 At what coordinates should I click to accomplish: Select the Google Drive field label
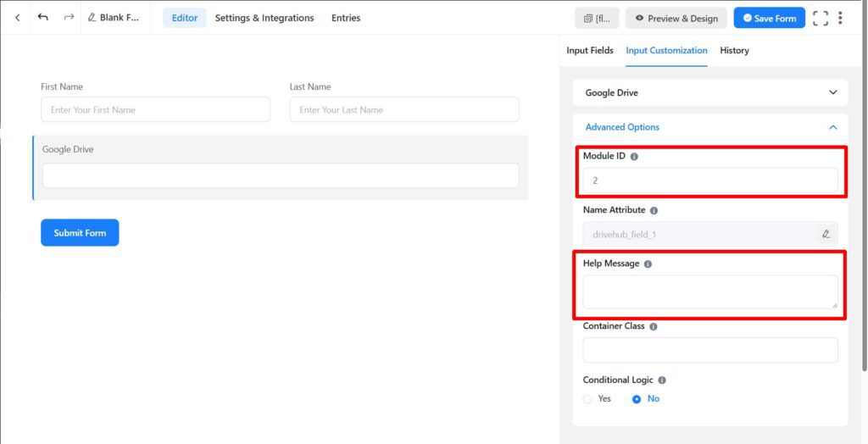(68, 149)
